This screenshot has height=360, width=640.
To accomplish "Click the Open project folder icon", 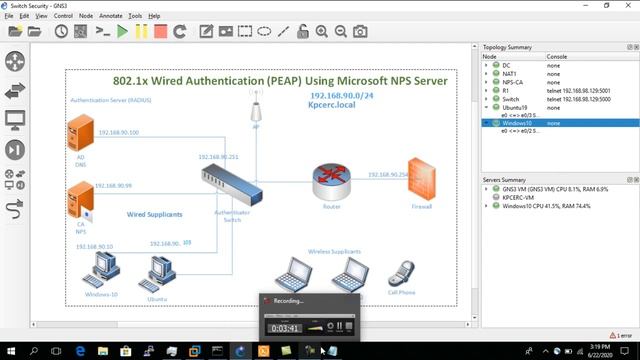I will pos(35,31).
